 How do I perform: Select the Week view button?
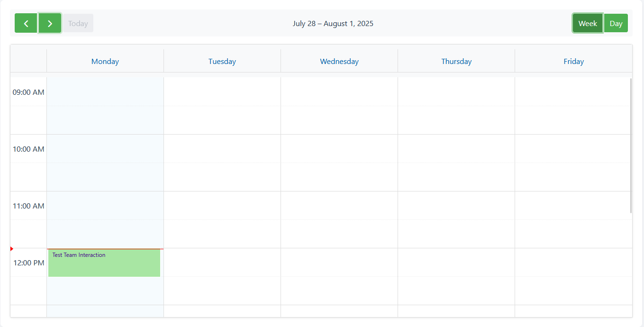click(x=588, y=23)
